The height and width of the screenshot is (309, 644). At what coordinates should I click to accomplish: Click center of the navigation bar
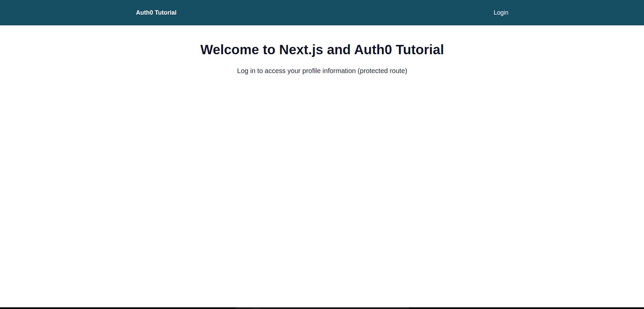(322, 12)
